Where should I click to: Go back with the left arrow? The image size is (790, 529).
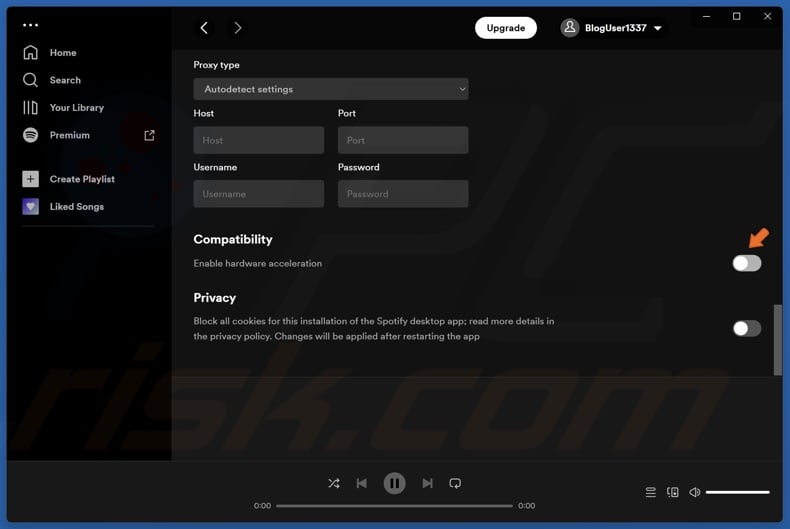(x=204, y=28)
